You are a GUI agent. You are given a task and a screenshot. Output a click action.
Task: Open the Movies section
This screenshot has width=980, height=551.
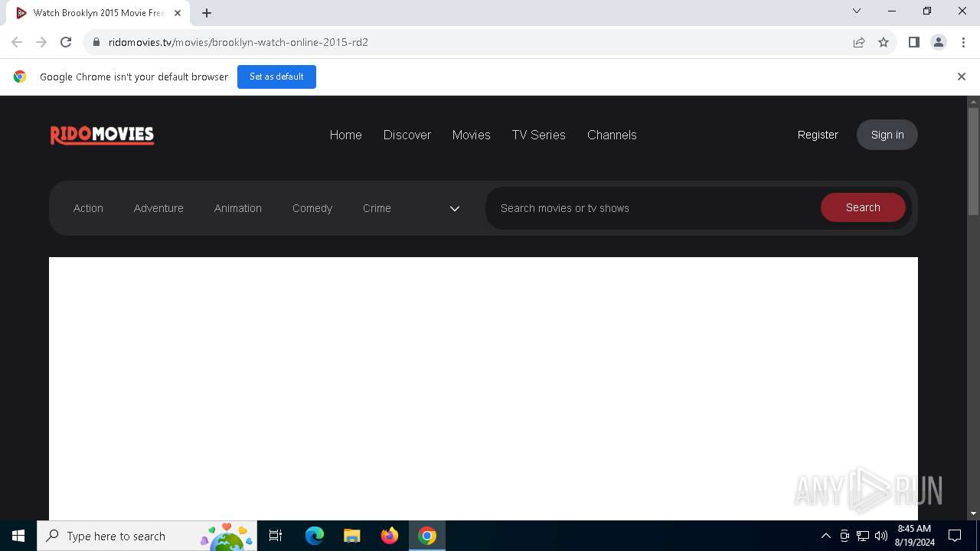coord(471,135)
